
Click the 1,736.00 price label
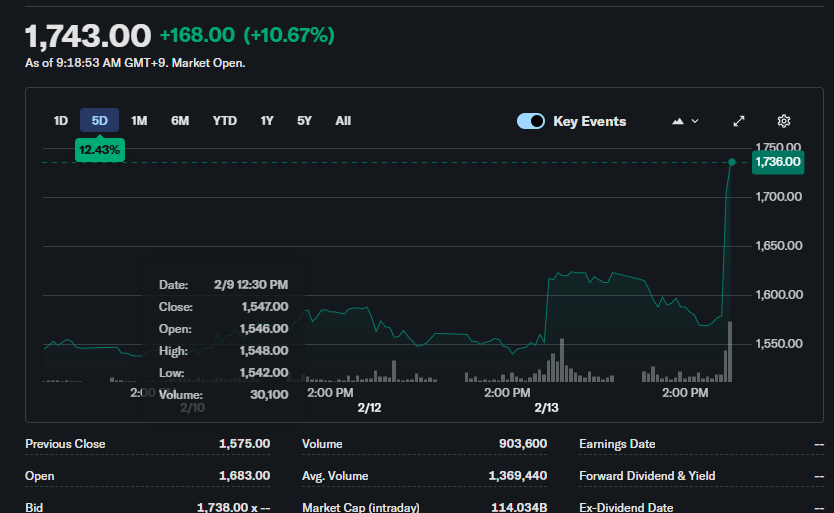tap(778, 162)
